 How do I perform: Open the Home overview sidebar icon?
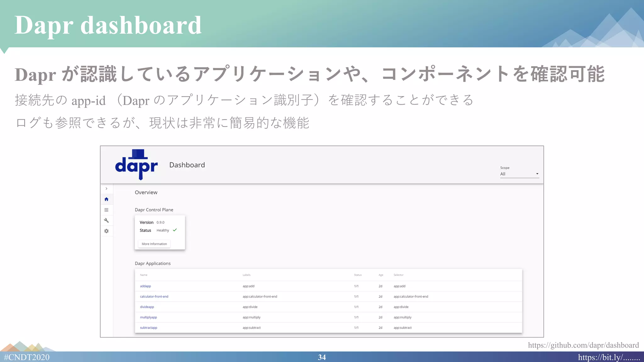(106, 199)
